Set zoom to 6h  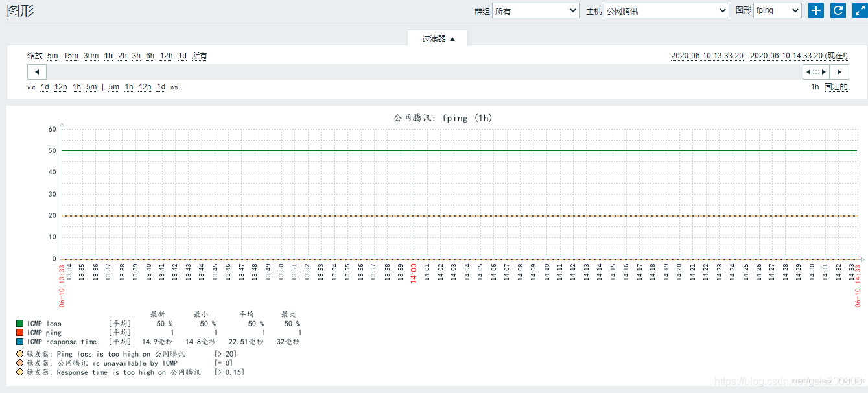[x=150, y=56]
